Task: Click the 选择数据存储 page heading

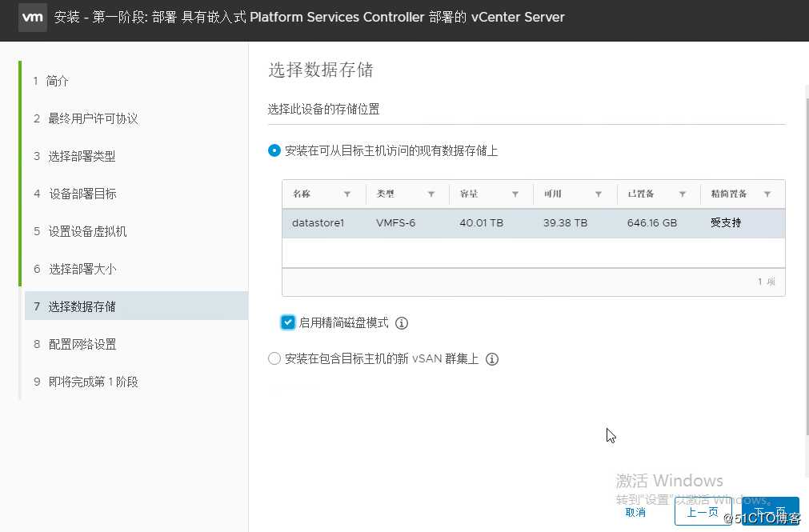Action: (320, 70)
